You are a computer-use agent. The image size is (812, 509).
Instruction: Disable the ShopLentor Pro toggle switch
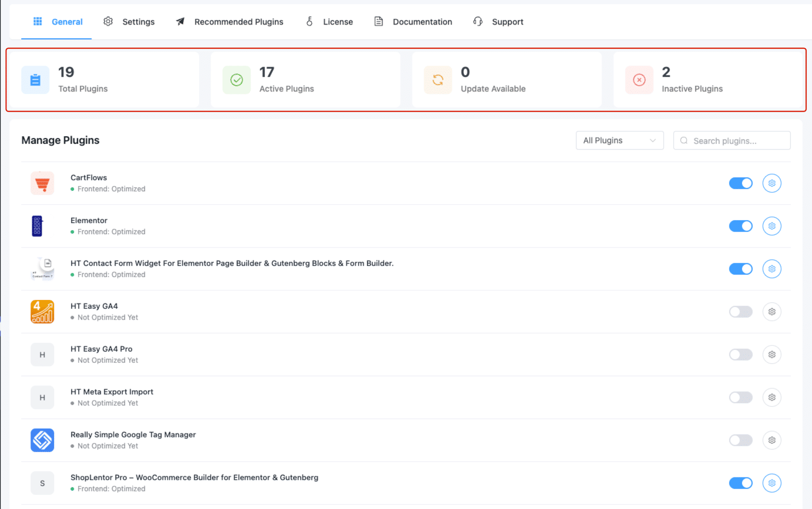740,483
